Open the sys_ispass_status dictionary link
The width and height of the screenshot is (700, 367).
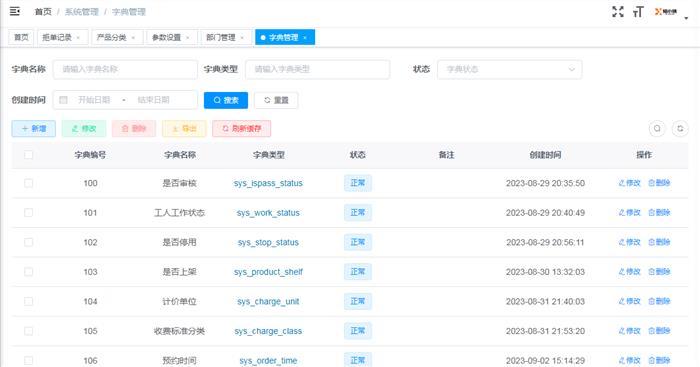(268, 183)
